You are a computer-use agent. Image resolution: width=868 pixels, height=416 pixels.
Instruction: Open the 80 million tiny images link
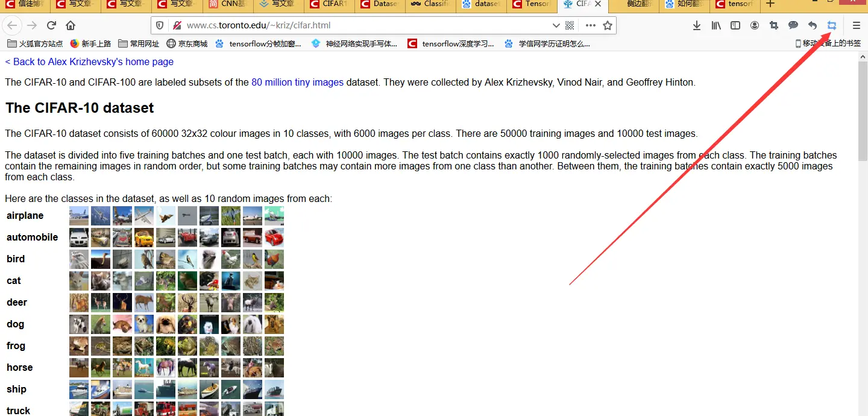(297, 82)
